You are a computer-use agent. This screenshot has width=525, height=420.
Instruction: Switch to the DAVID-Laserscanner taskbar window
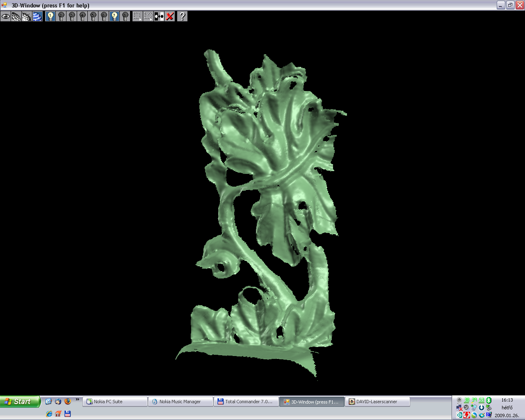point(377,402)
